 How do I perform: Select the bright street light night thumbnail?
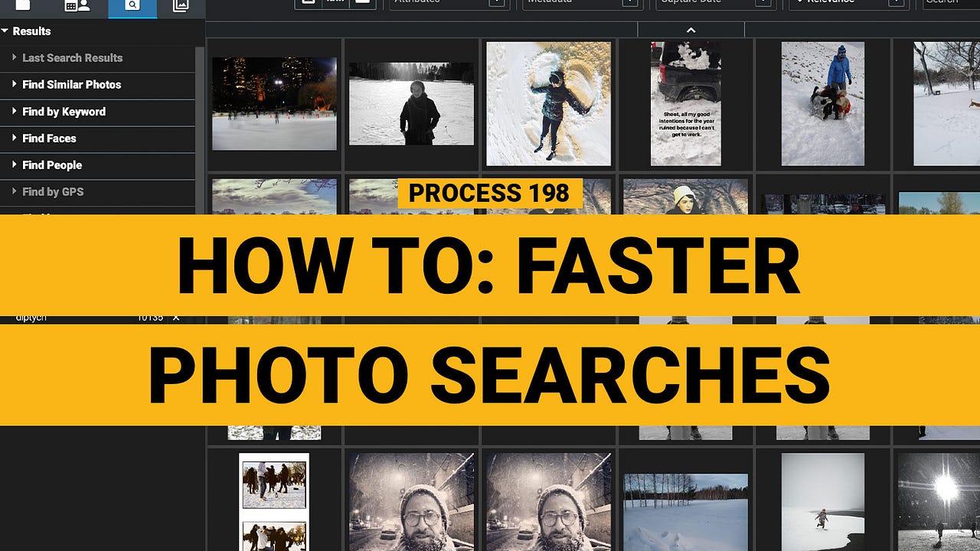point(939,502)
